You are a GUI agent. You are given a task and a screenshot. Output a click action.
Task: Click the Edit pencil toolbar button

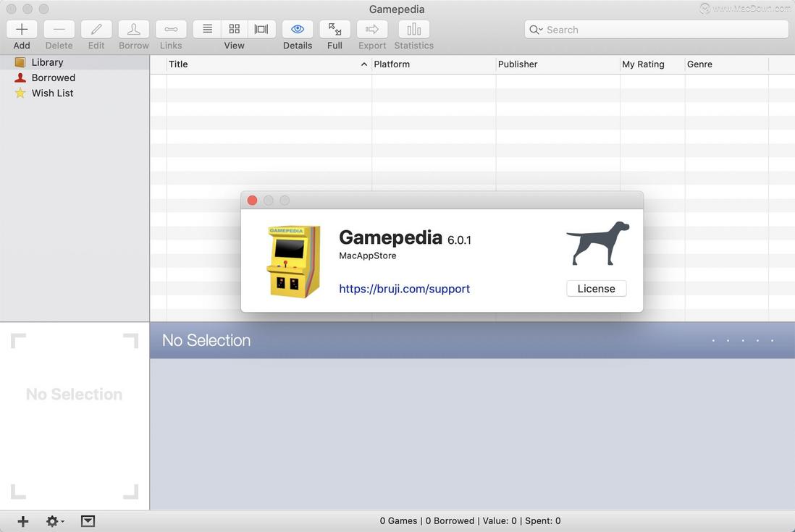coord(96,30)
